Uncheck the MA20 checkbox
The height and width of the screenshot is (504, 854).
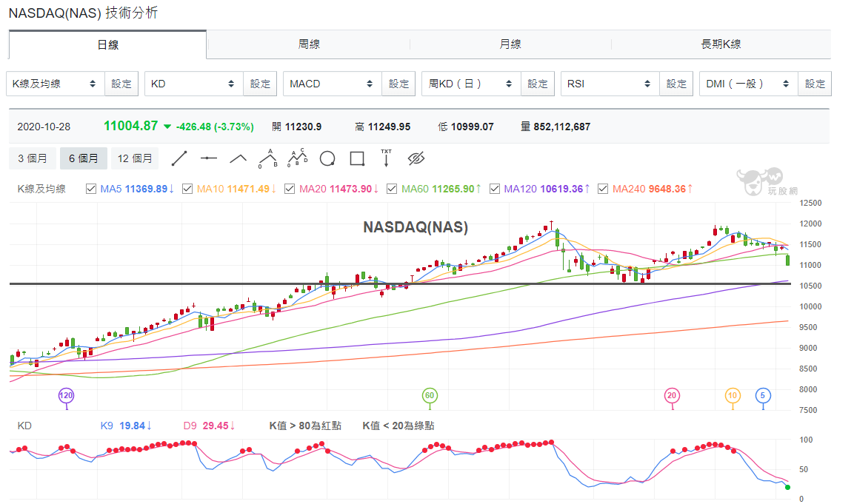(x=290, y=189)
